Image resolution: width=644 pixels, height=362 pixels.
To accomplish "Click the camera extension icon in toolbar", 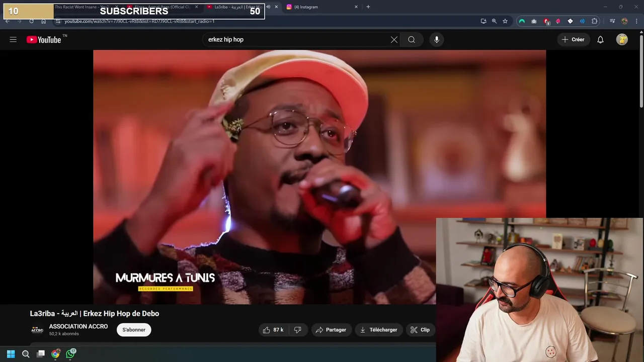I will coord(534,21).
